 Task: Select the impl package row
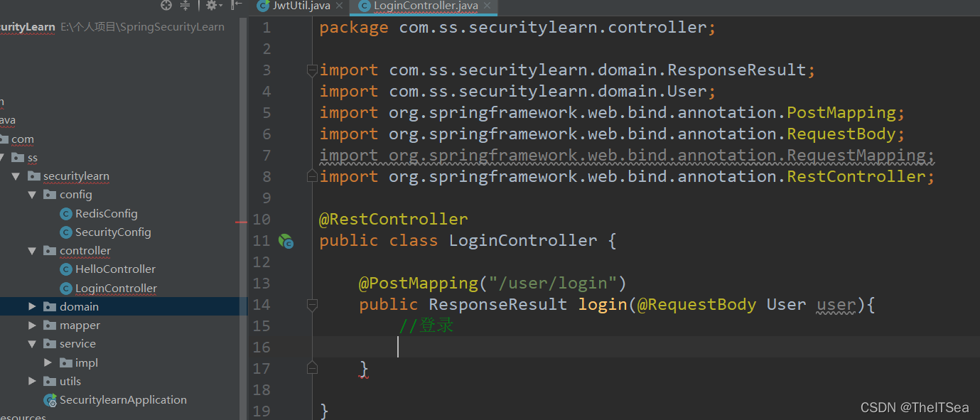[x=124, y=362]
